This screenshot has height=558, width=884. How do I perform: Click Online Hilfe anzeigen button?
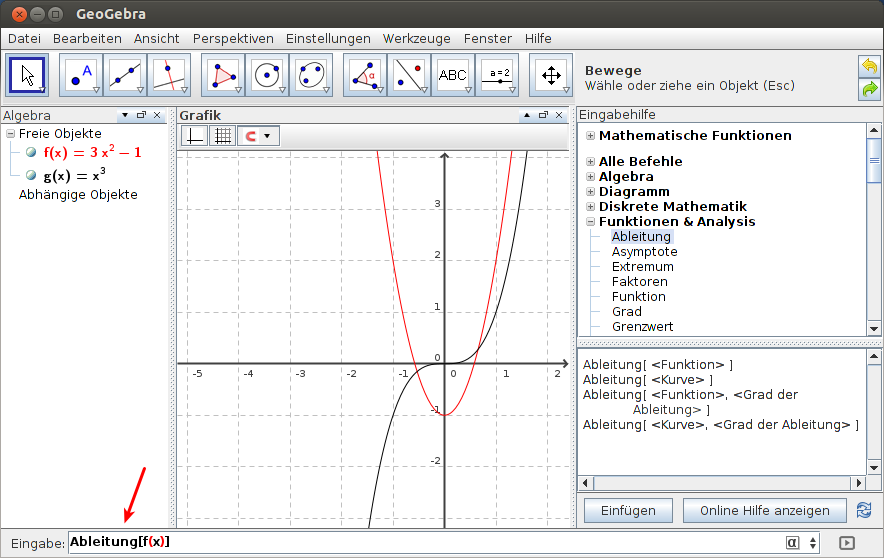coord(764,511)
